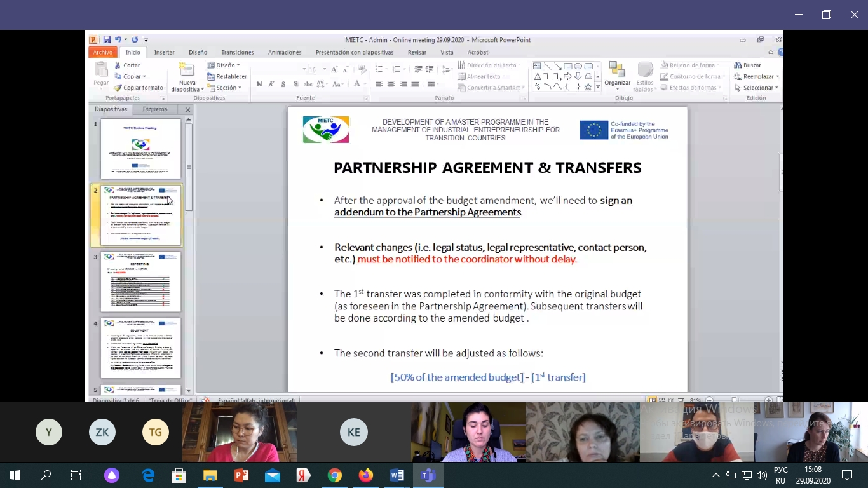Screen dimensions: 868x488
Task: Click the Save icon in quick access toolbar
Action: 107,39
